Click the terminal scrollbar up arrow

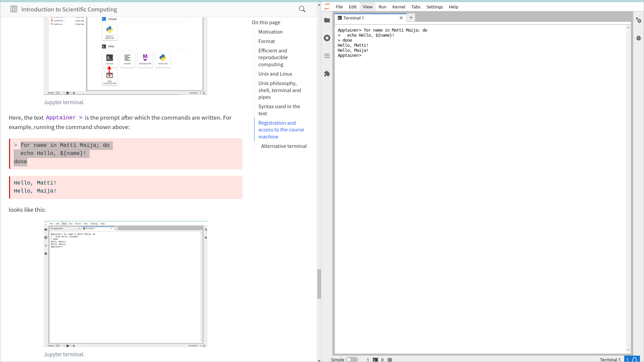tap(628, 27)
